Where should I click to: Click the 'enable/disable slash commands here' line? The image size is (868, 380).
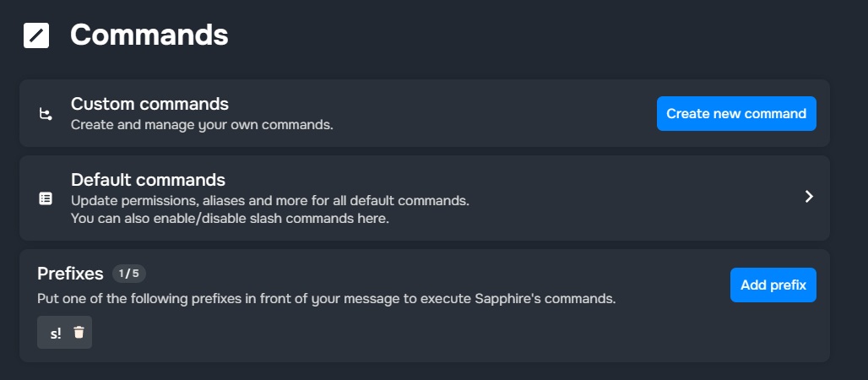tap(230, 219)
